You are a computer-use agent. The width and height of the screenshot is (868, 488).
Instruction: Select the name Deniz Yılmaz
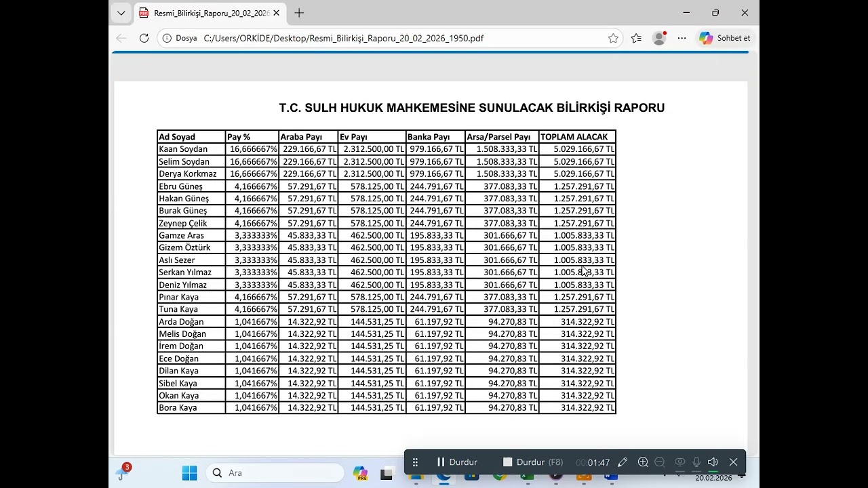tap(183, 285)
